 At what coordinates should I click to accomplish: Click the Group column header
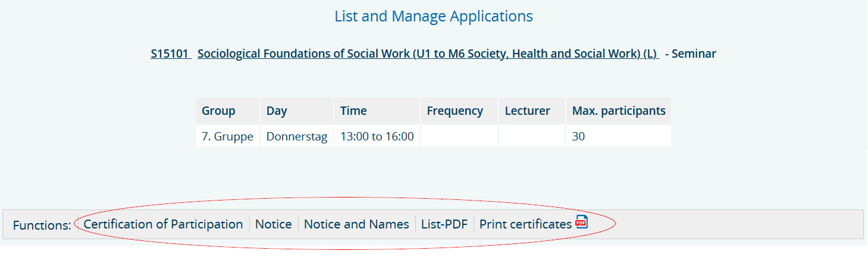(227, 111)
